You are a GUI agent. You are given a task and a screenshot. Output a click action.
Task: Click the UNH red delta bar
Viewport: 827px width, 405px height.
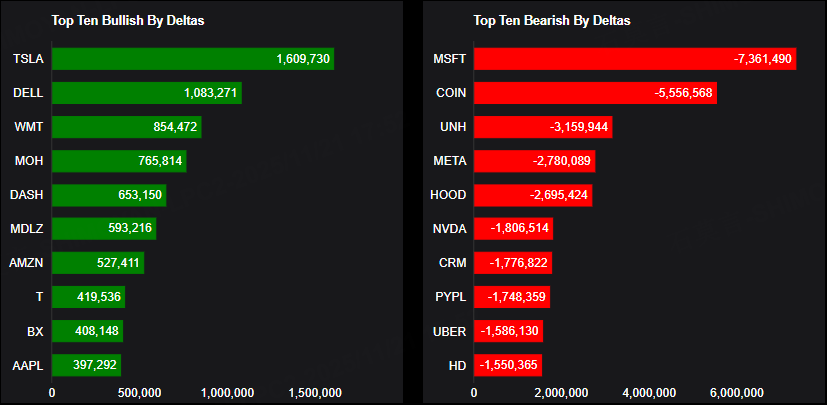click(x=542, y=127)
